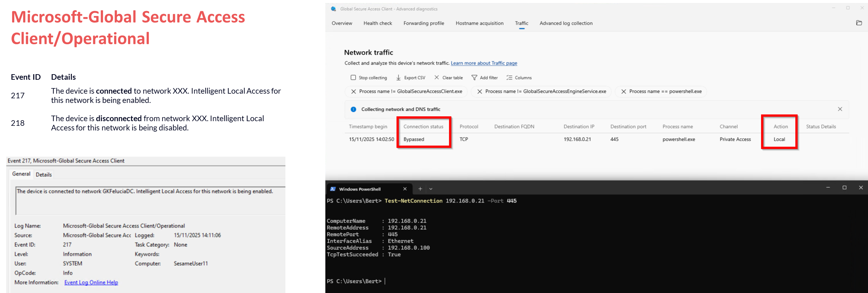Remove the GlobalSecureAccessClient.exe filter chip
The height and width of the screenshot is (293, 868).
point(354,91)
